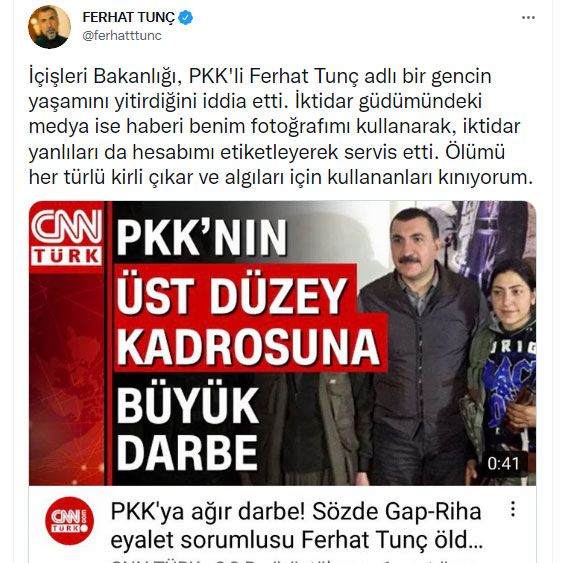Click the round CNN Türk channel logo

click(69, 521)
